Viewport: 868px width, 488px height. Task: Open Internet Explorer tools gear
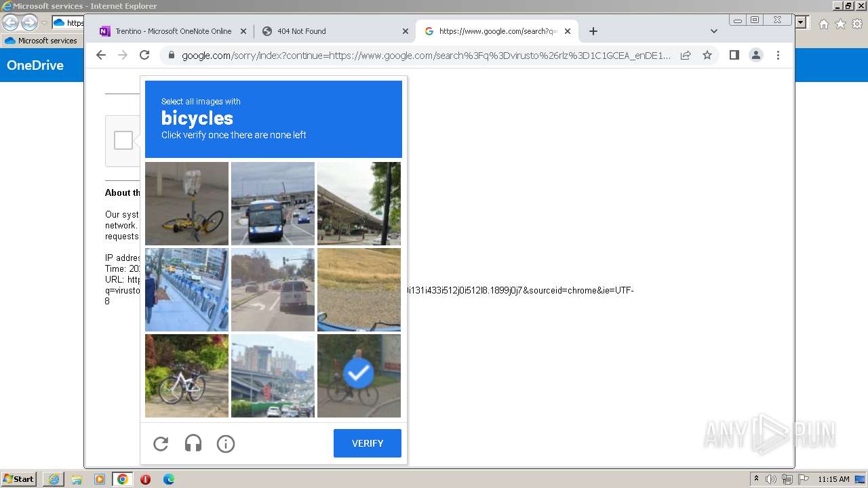click(857, 24)
